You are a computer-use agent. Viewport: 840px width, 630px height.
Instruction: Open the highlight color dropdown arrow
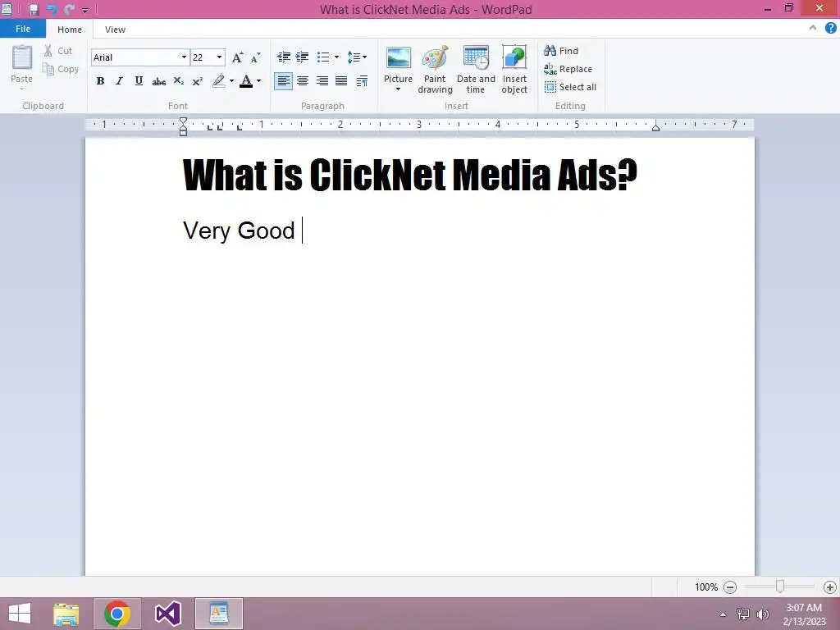coord(231,81)
